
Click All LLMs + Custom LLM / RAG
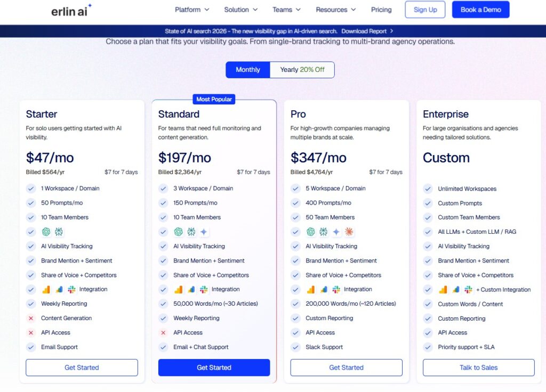pyautogui.click(x=477, y=232)
